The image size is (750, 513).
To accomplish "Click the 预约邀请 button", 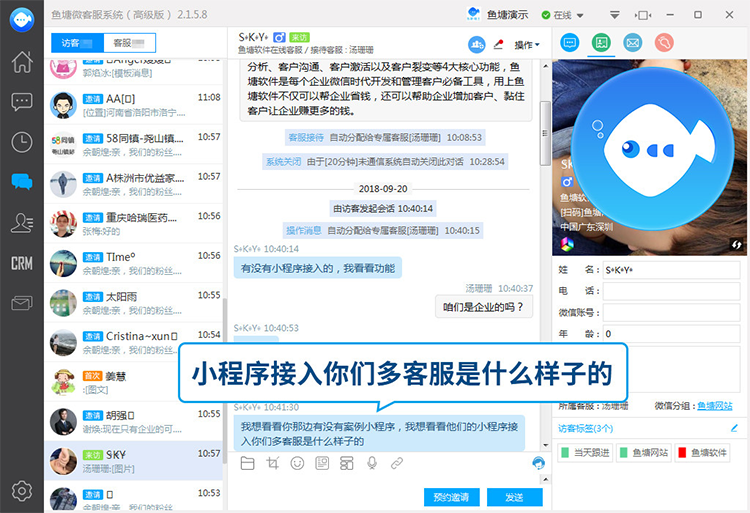I will 451,497.
